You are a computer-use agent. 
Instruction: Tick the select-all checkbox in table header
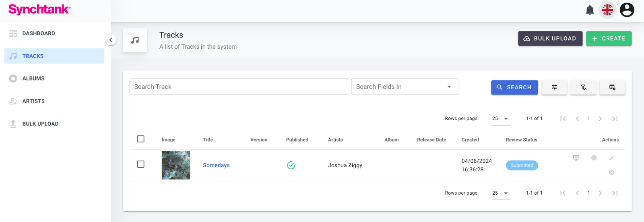point(140,139)
